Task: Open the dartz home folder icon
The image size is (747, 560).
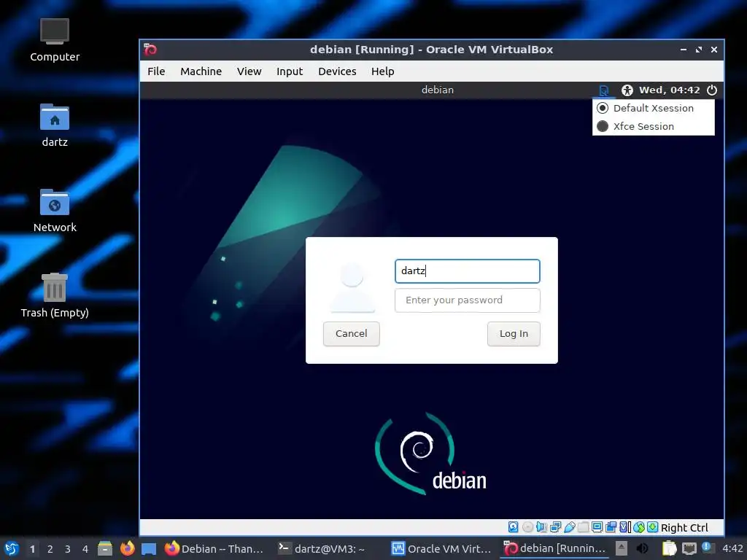Action: coord(54,125)
